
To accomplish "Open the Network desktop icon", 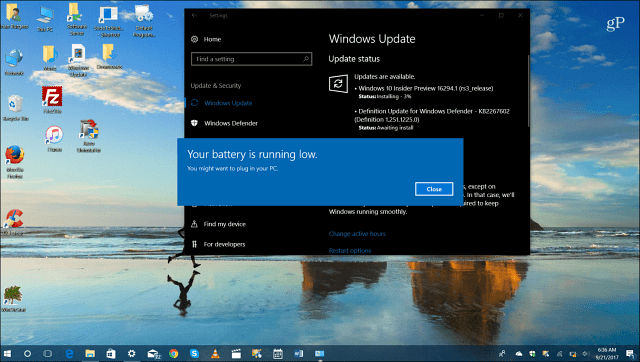I will coord(14,62).
